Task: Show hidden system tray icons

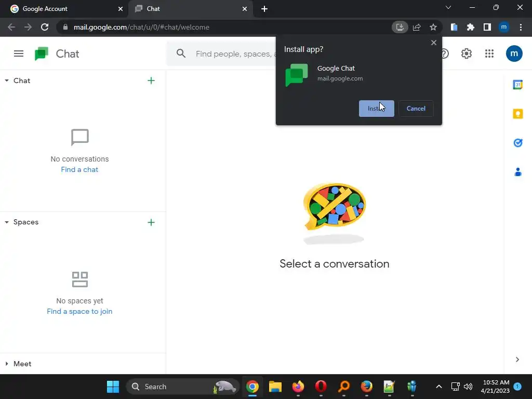Action: point(438,387)
